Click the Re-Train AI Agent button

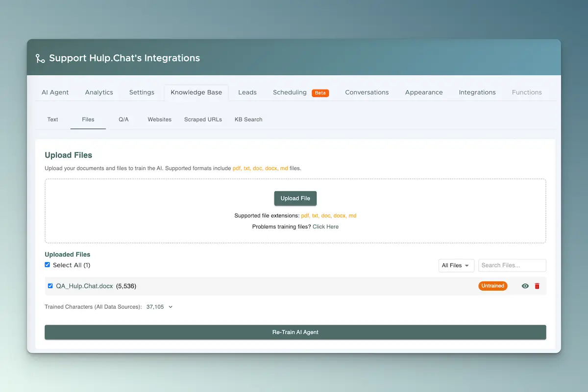pos(295,332)
